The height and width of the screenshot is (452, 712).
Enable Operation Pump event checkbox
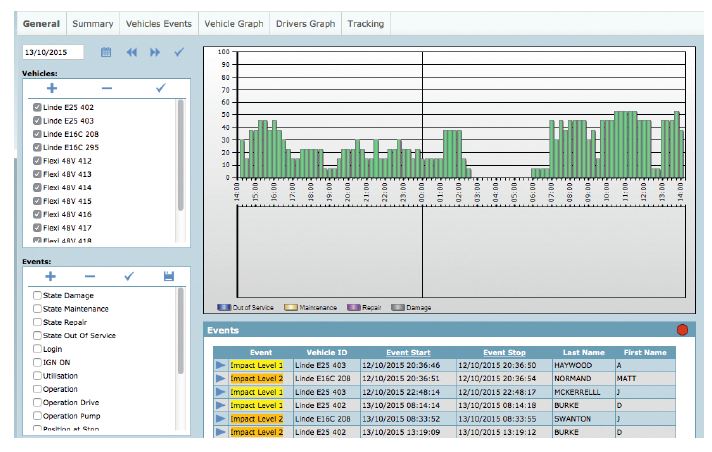pyautogui.click(x=37, y=416)
